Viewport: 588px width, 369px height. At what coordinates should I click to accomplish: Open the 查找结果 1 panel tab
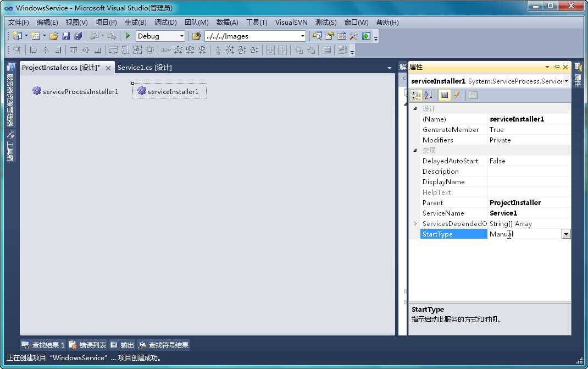(43, 345)
